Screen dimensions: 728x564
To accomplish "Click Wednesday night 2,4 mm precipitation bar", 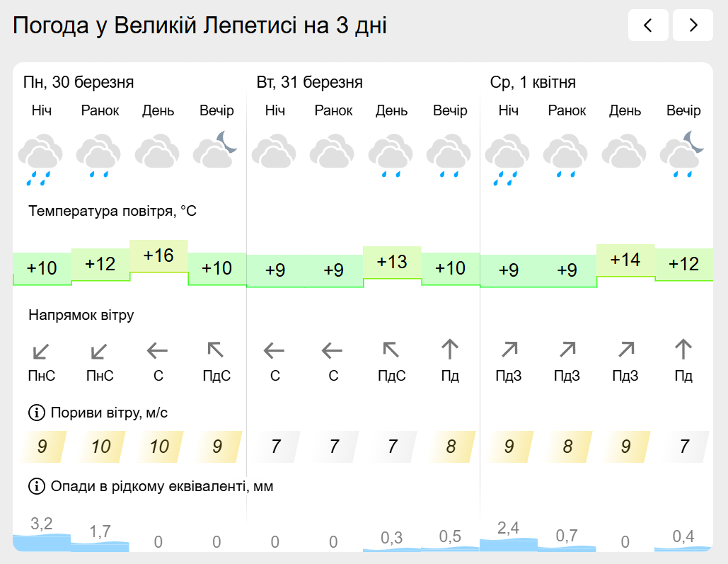I will [x=508, y=542].
